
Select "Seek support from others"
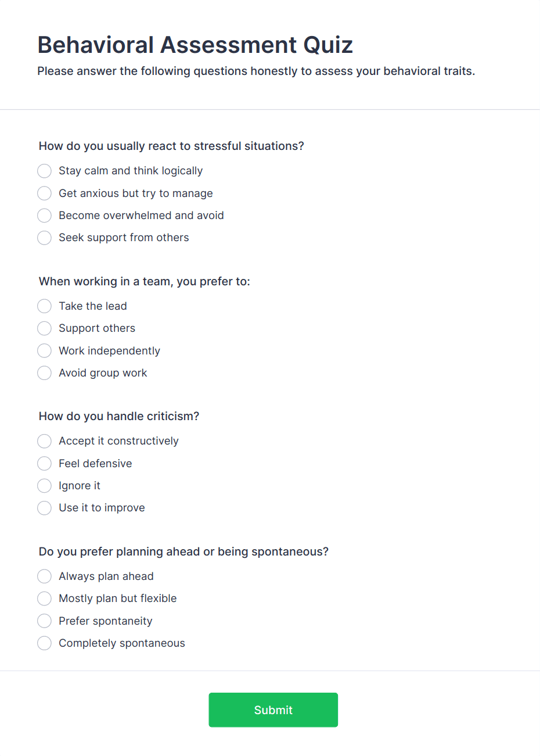pyautogui.click(x=44, y=238)
